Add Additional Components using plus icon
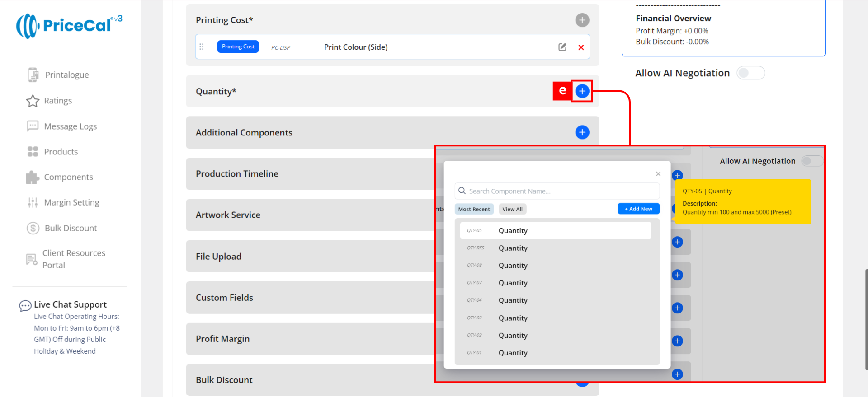The height and width of the screenshot is (397, 868). pos(582,132)
